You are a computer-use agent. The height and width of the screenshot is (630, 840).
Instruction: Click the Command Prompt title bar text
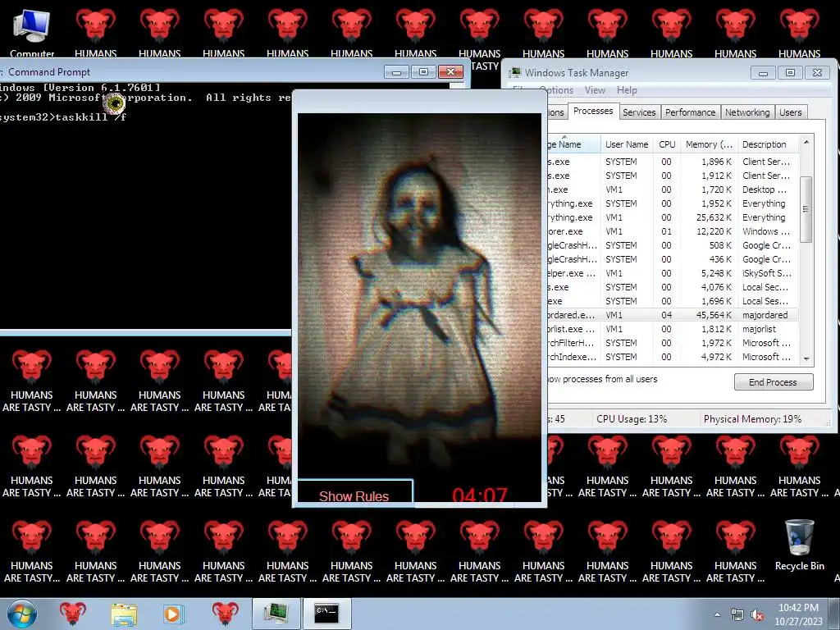(49, 72)
